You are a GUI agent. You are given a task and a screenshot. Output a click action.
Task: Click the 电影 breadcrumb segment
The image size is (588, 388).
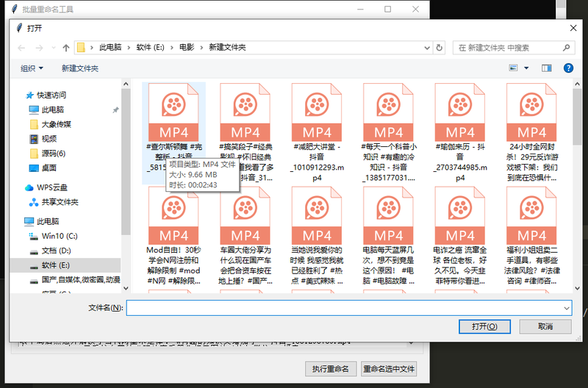[187, 48]
